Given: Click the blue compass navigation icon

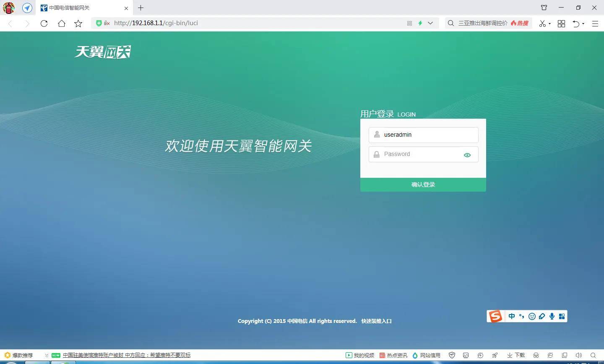Looking at the screenshot, I should (x=27, y=8).
